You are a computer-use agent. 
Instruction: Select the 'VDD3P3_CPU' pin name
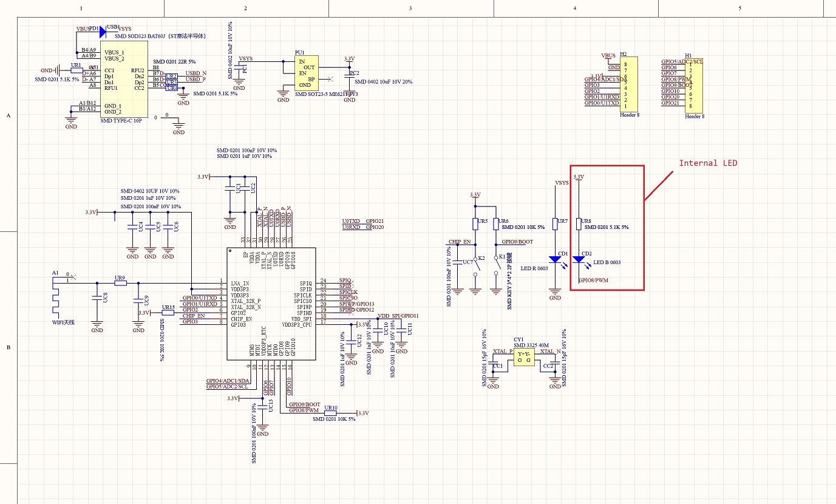click(x=297, y=324)
